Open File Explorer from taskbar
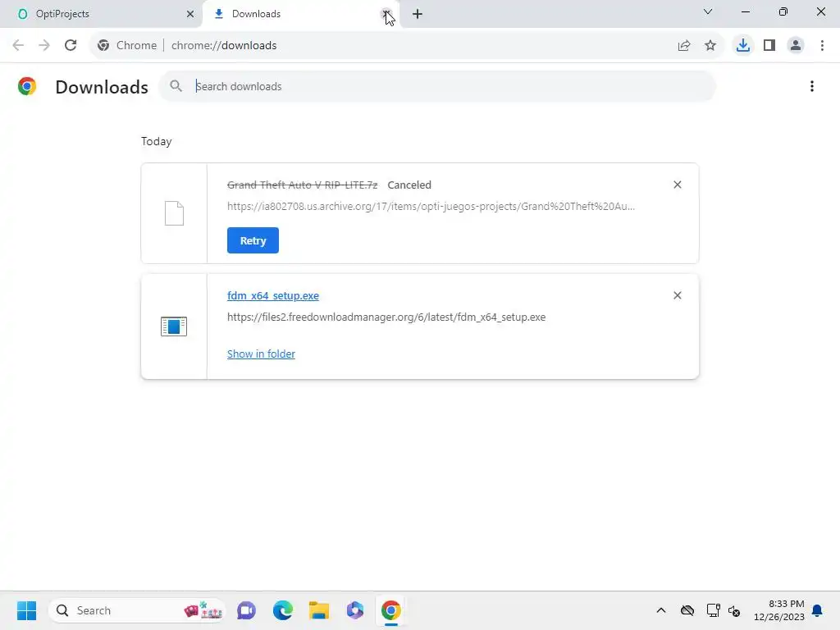The width and height of the screenshot is (840, 630). point(319,610)
